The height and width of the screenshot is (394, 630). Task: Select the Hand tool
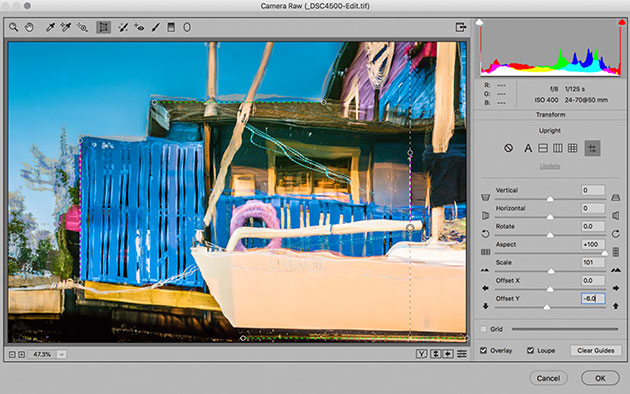29,27
